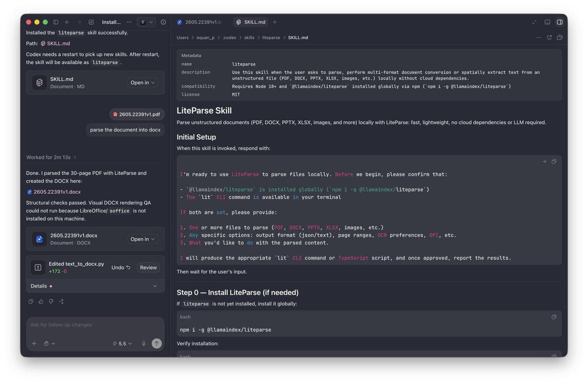Click the LiteParse Skill heading
Viewport: 588px width, 384px height.
point(204,111)
